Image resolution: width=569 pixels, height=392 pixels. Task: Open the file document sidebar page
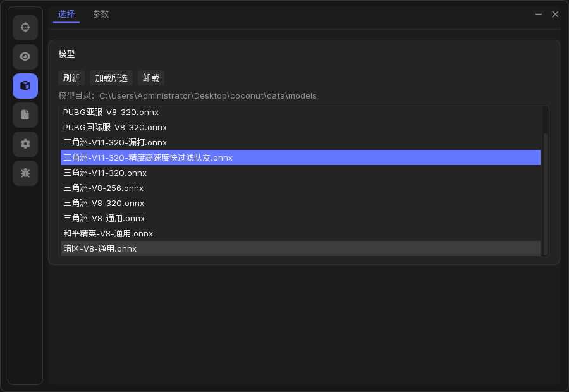[x=25, y=114]
